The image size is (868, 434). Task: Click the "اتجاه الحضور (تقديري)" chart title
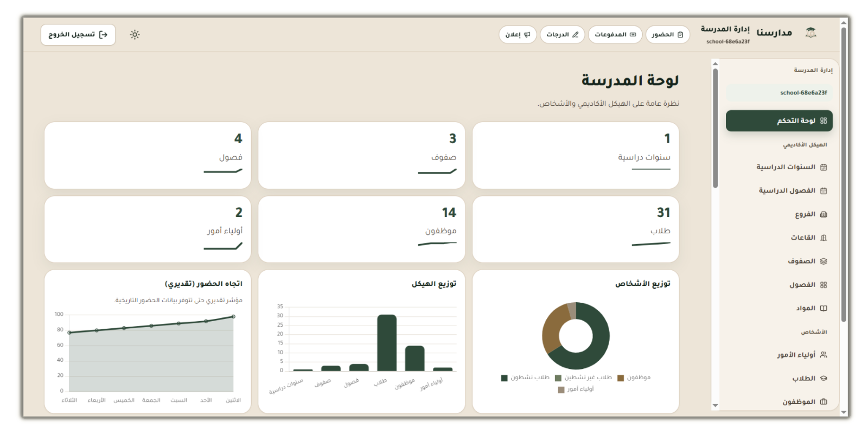tap(203, 284)
